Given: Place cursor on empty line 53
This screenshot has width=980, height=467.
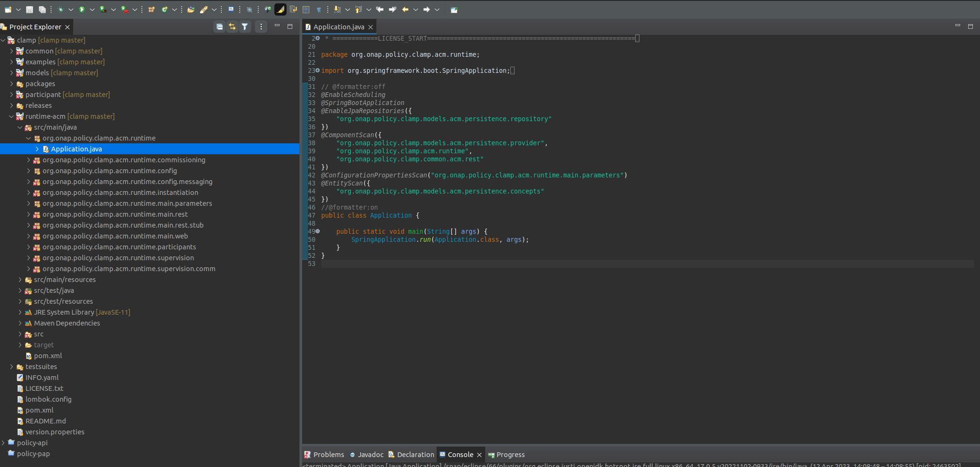Looking at the screenshot, I should (647, 264).
